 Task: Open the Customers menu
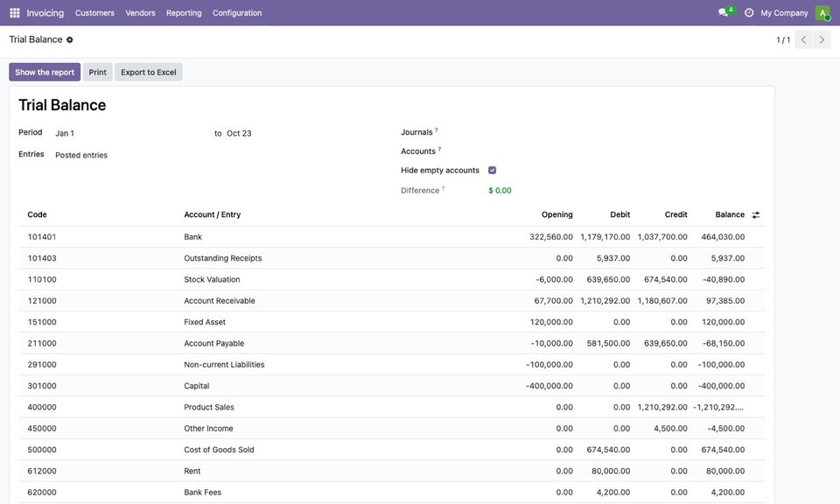point(94,13)
